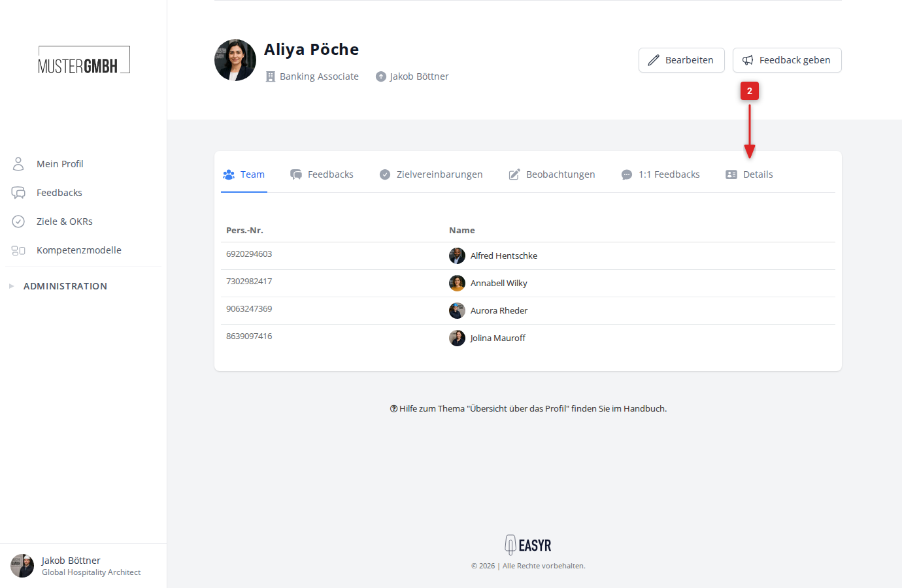Click the Team tab people icon
This screenshot has height=588, width=902.
pos(229,174)
